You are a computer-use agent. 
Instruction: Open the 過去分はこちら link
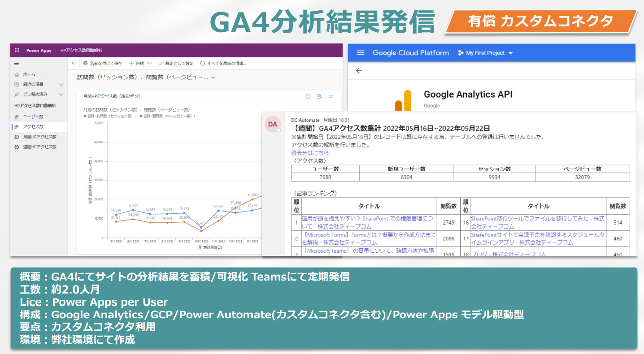[310, 153]
